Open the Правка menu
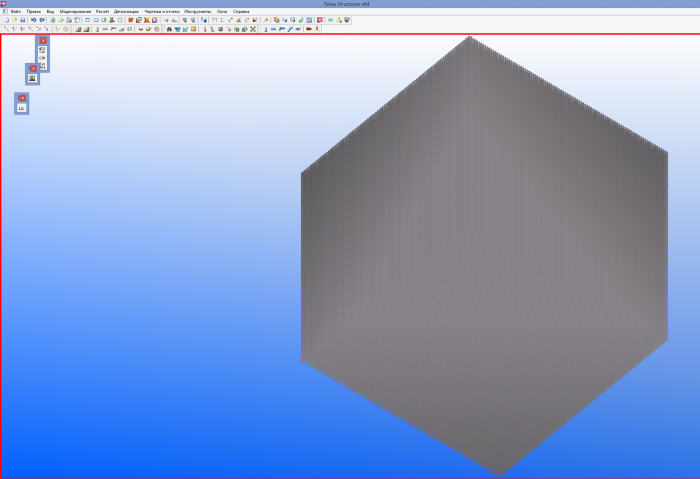The image size is (700, 479). (33, 11)
